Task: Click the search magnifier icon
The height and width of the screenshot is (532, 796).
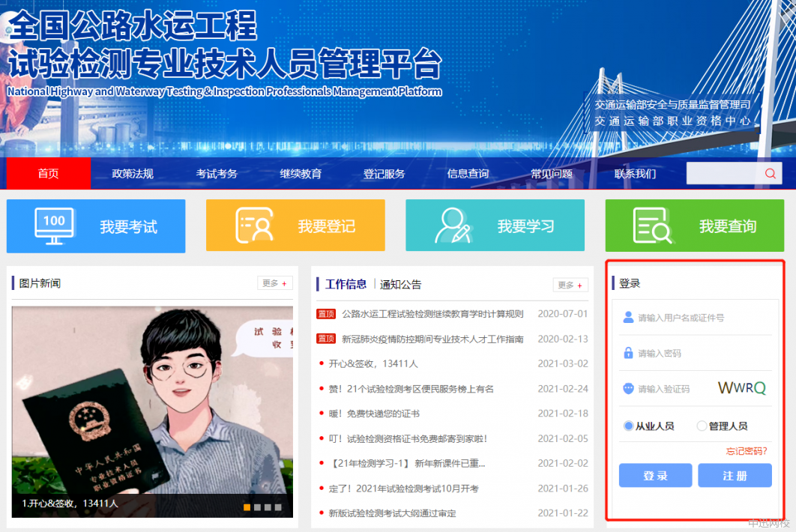Action: click(770, 174)
